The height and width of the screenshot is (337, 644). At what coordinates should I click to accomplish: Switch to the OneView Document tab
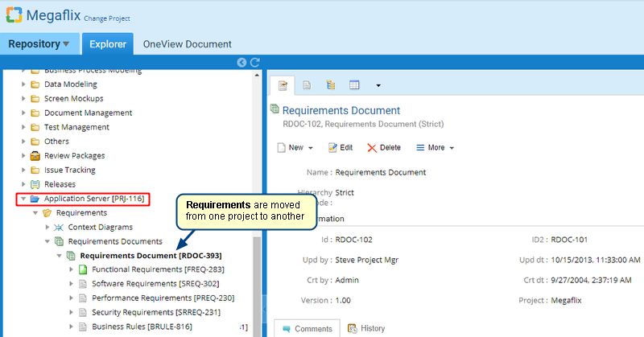click(x=187, y=44)
